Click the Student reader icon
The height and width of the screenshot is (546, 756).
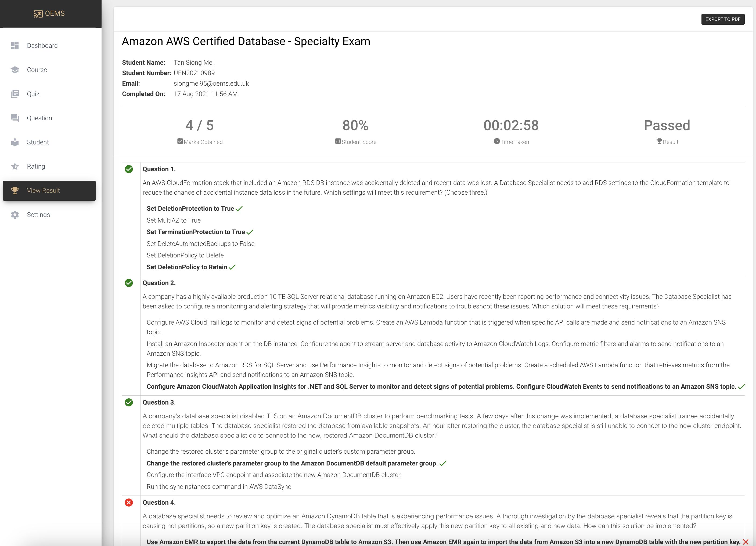pos(15,142)
